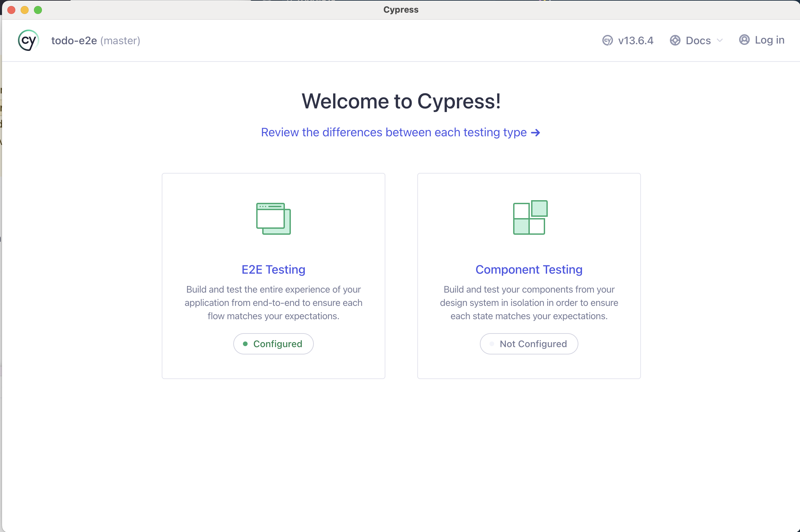Select the E2E Testing heading
800x532 pixels.
pos(273,269)
